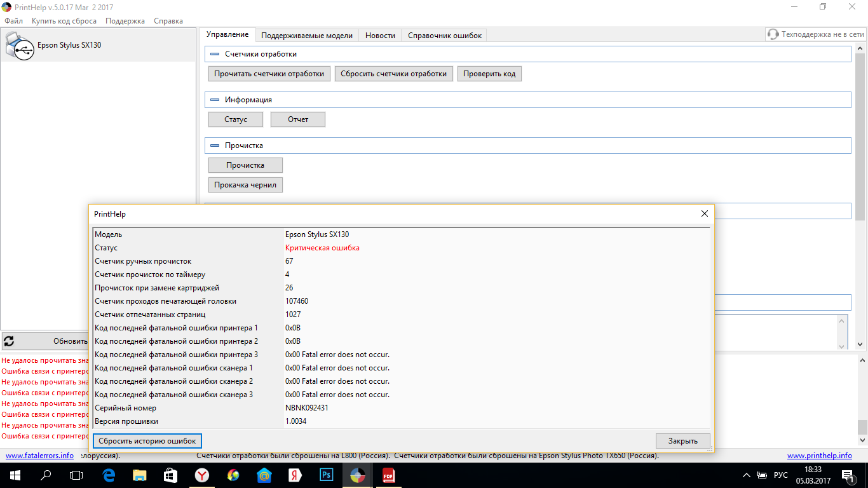
Task: Open the Windows Start menu
Action: tap(15, 475)
